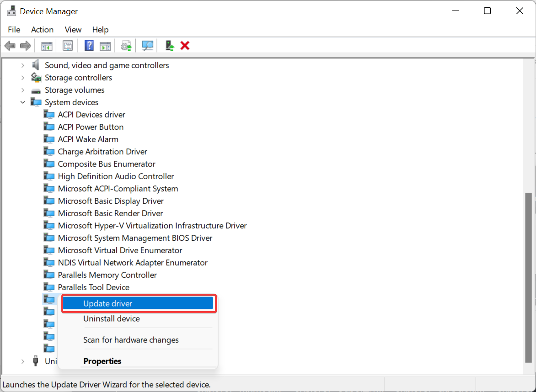Select the ACPI Wake Alarm label
The height and width of the screenshot is (392, 536).
tap(88, 139)
